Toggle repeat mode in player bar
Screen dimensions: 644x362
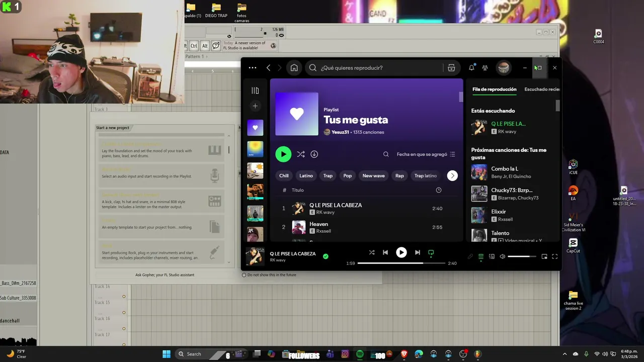[x=431, y=252]
